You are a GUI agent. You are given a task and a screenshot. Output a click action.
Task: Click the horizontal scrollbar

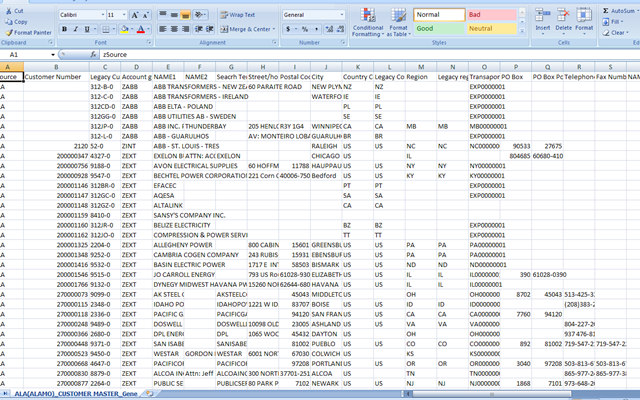(492, 394)
